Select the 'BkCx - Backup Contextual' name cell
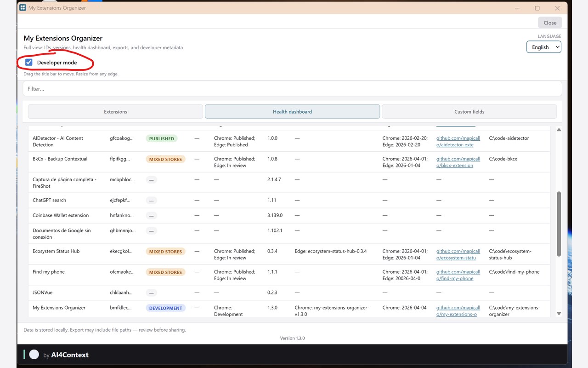 coord(60,159)
